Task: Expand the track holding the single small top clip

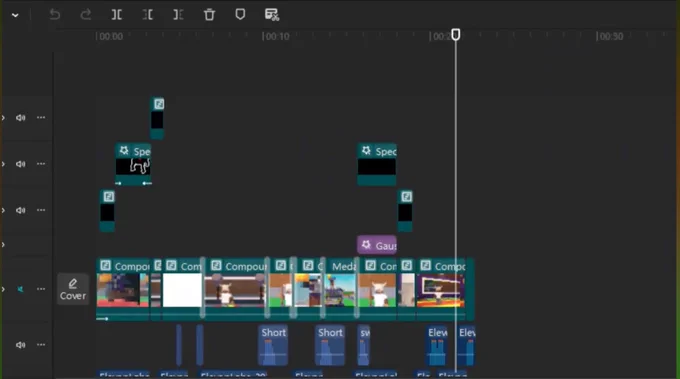Action: point(3,118)
